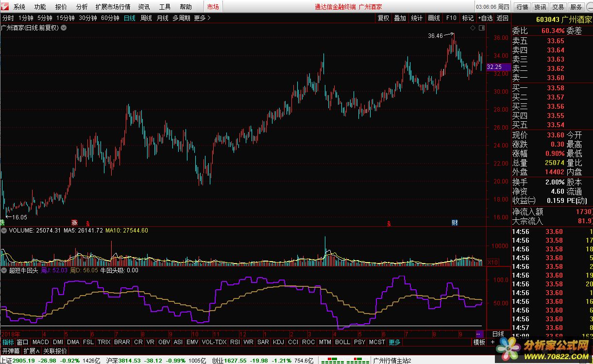The width and height of the screenshot is (593, 364).
Task: Click the red app logo icon
Action: click(x=5, y=7)
